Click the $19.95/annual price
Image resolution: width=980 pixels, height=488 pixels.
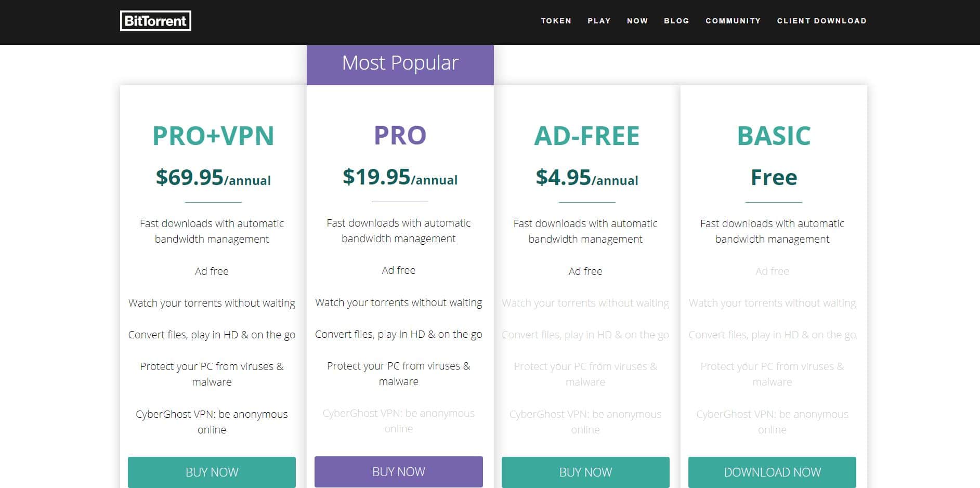click(400, 177)
